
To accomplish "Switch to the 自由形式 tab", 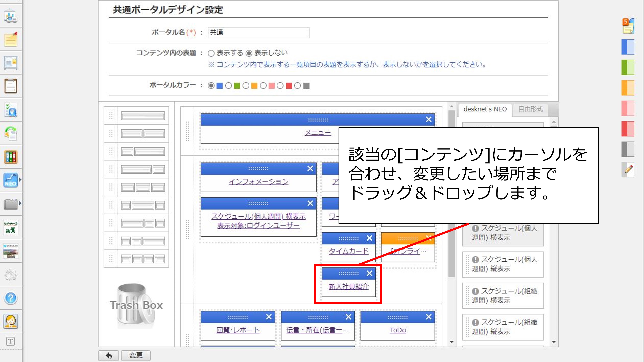I will [530, 109].
